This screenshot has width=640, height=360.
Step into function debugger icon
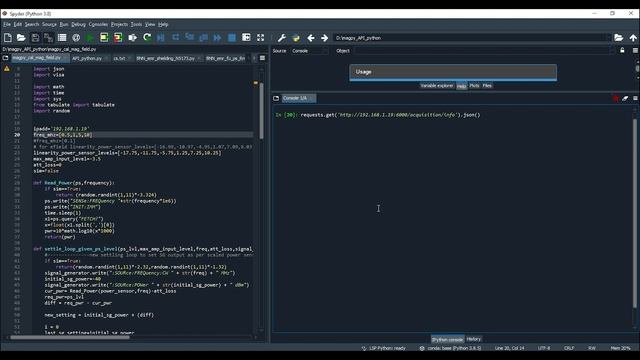coord(189,38)
